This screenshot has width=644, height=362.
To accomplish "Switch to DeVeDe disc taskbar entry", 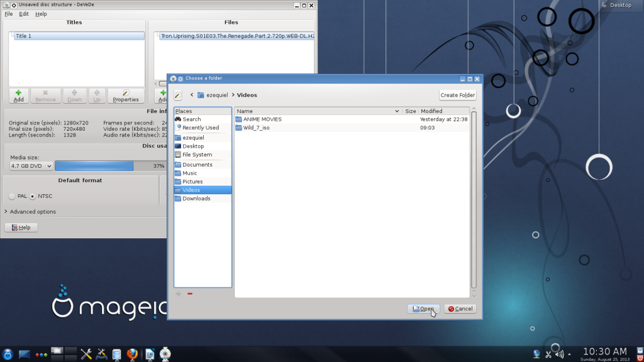I will pyautogui.click(x=165, y=354).
